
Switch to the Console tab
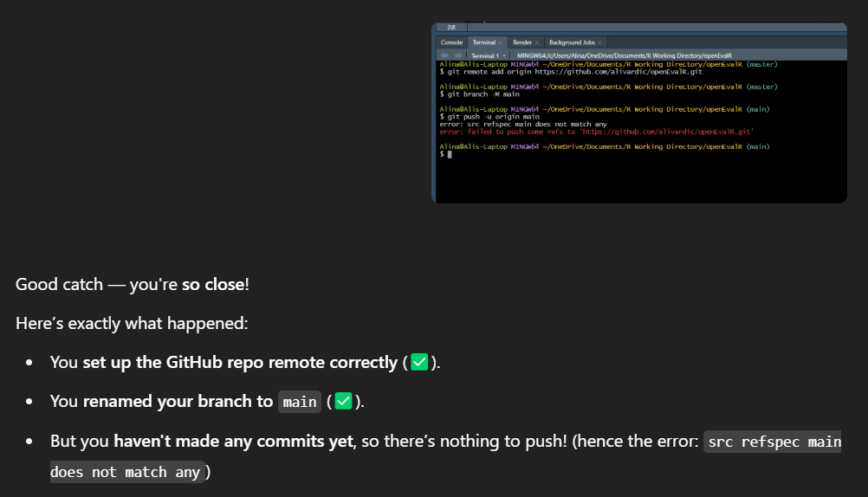451,42
